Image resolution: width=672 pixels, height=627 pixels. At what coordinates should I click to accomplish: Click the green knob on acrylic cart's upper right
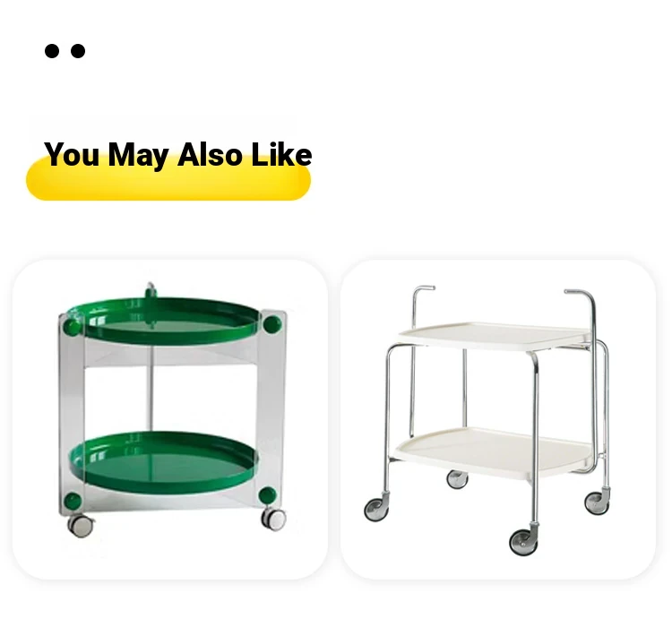(271, 324)
